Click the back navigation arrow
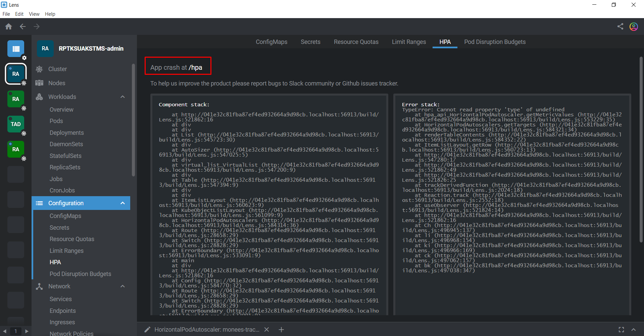 [22, 26]
